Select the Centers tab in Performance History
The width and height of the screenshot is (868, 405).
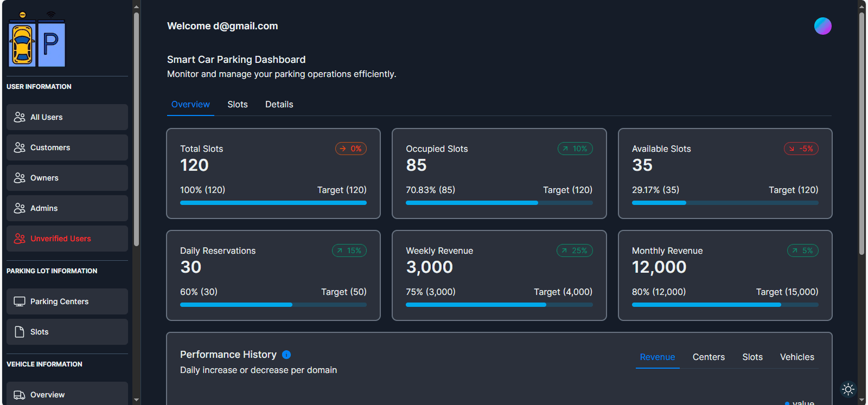(x=709, y=357)
